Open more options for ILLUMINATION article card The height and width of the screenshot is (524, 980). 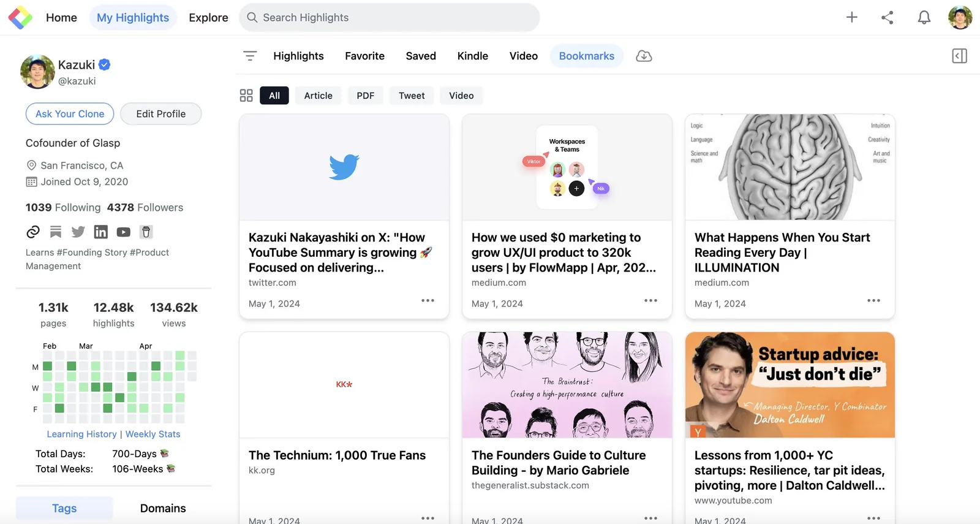point(873,300)
